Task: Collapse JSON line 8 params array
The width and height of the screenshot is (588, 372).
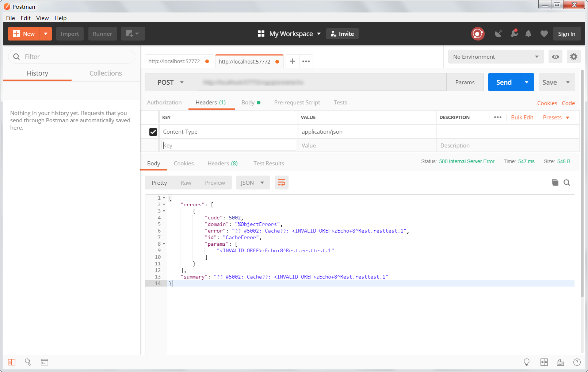Action: tap(164, 244)
